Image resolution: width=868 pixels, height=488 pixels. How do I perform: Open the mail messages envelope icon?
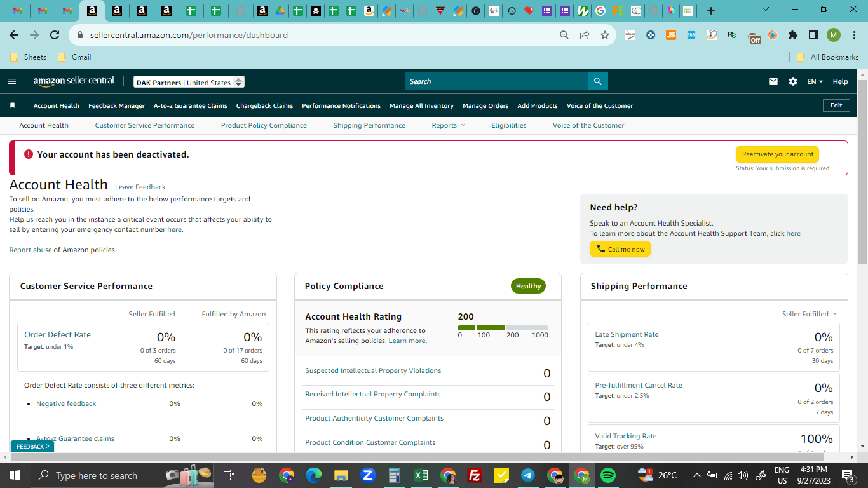pyautogui.click(x=773, y=81)
